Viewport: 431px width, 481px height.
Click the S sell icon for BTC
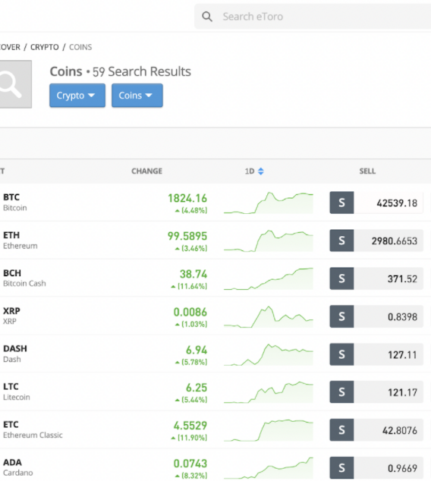point(342,203)
